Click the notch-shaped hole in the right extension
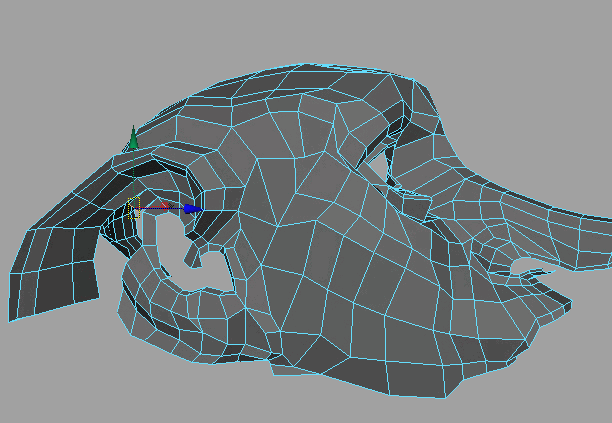The image size is (612, 423). [528, 267]
